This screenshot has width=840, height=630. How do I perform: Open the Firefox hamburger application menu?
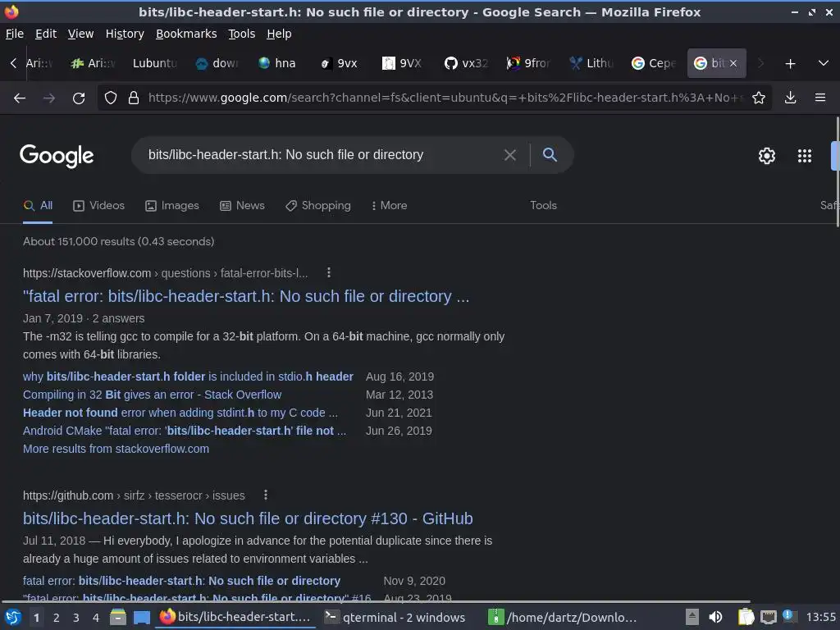[820, 98]
